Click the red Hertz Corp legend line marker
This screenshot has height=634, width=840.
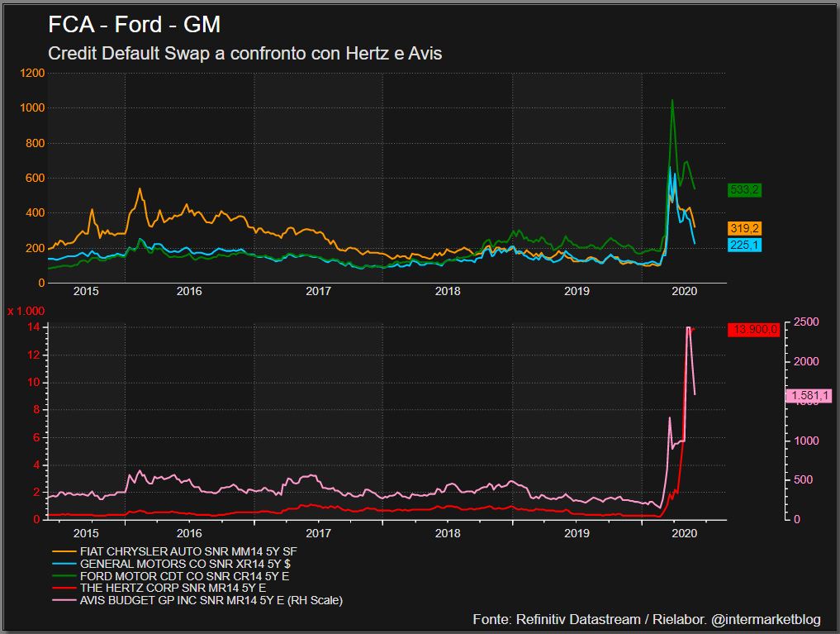[63, 588]
